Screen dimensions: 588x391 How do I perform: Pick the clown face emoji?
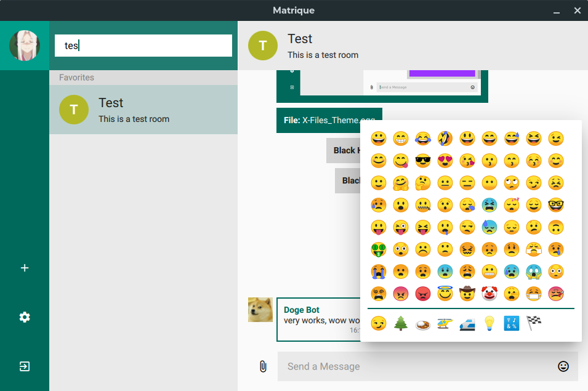pos(489,294)
